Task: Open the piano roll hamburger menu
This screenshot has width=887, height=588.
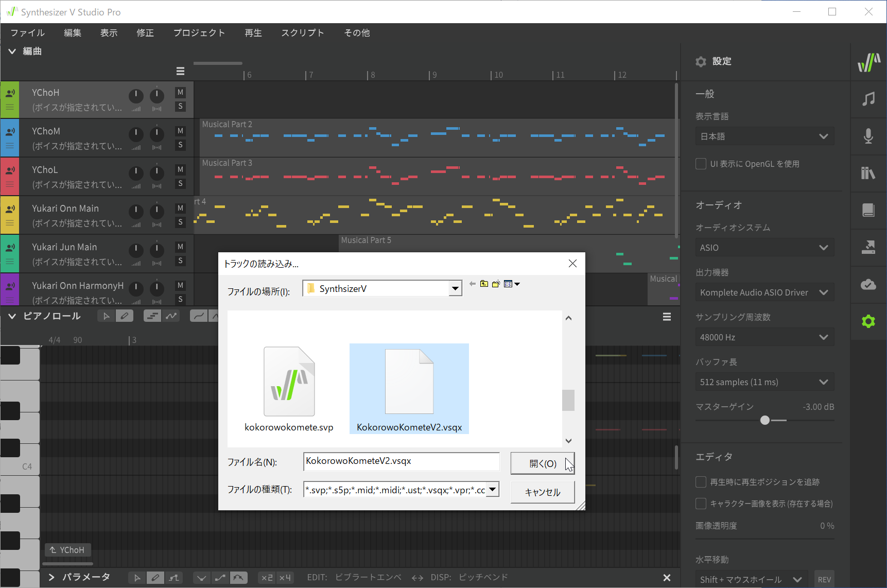Action: click(x=667, y=317)
